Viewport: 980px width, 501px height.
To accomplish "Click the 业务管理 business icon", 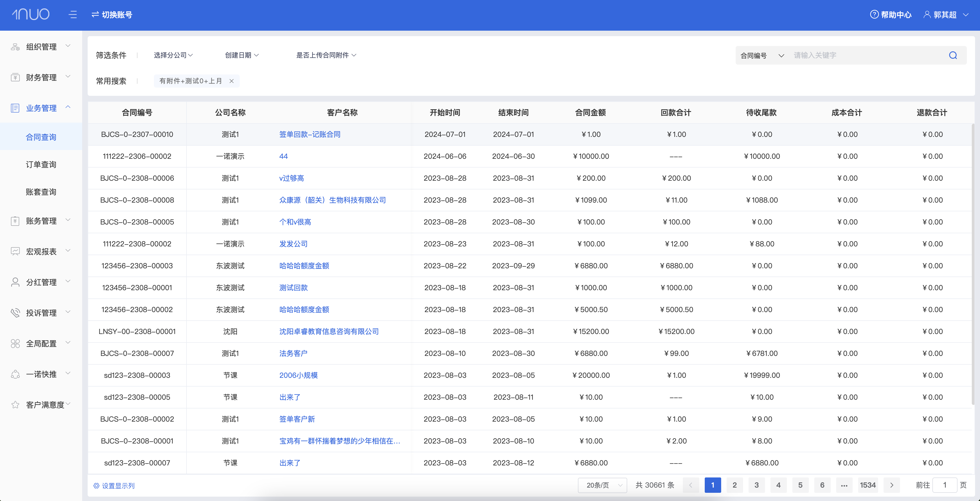I will click(x=15, y=108).
